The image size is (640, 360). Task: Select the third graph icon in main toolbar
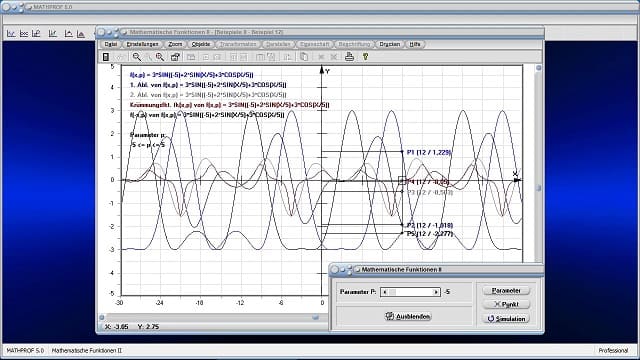[x=36, y=34]
